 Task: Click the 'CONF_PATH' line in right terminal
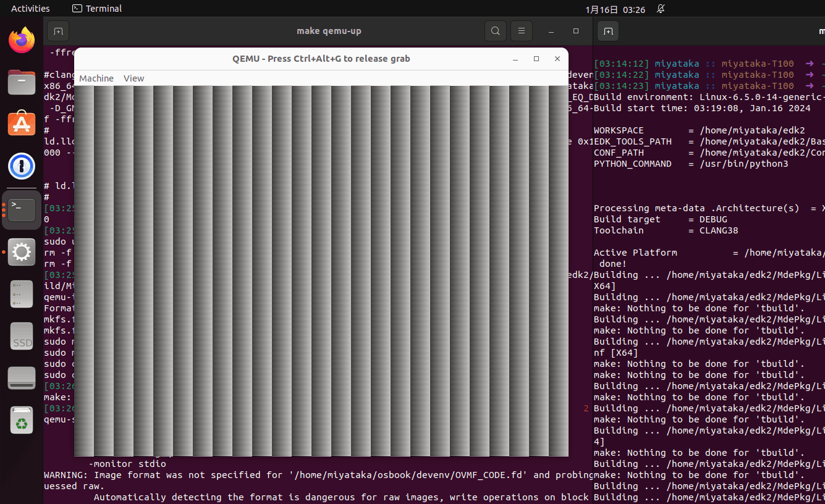pos(709,153)
